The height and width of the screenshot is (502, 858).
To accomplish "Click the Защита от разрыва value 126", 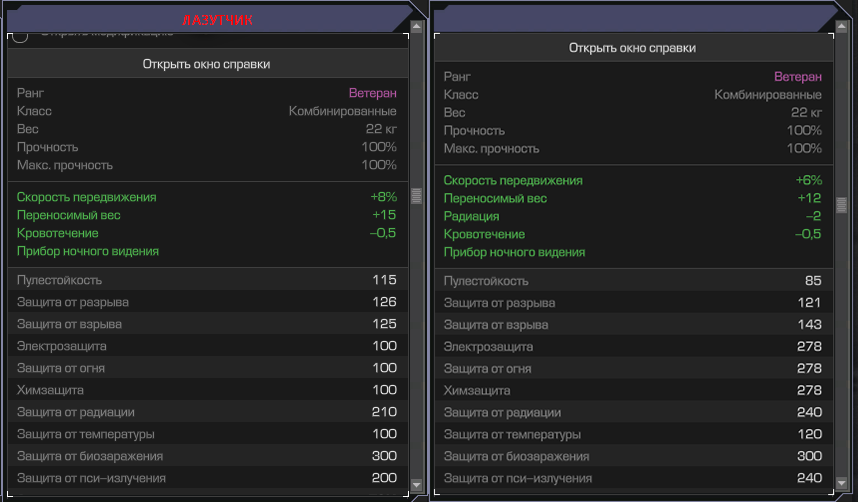I will pos(384,302).
